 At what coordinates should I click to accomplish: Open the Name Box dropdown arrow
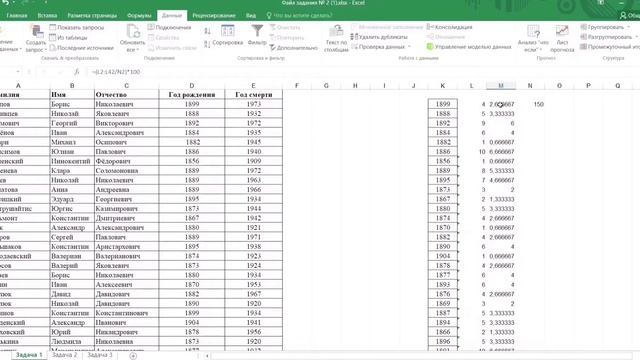(18, 72)
